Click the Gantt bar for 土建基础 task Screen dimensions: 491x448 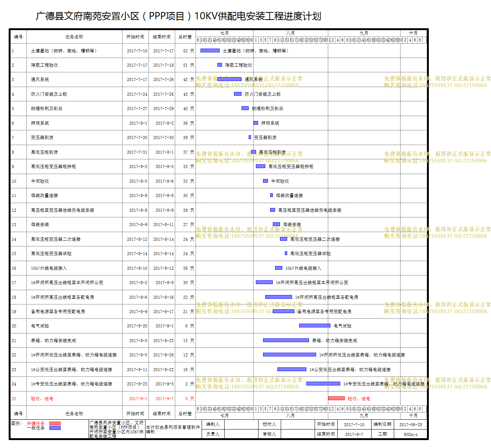(x=210, y=50)
